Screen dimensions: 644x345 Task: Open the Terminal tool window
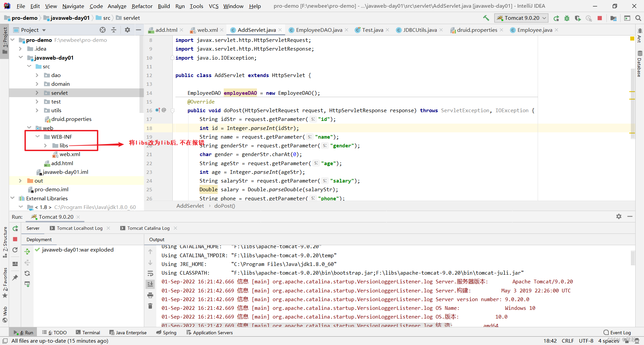(x=88, y=332)
